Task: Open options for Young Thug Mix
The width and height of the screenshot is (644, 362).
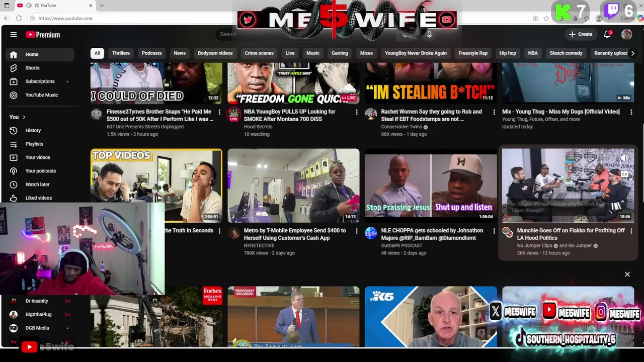Action: tap(631, 112)
